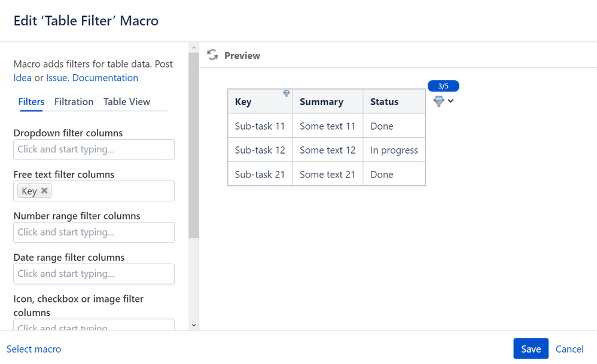Screen dimensions: 597x364
Task: Open the Select macro link
Action: tap(33, 349)
